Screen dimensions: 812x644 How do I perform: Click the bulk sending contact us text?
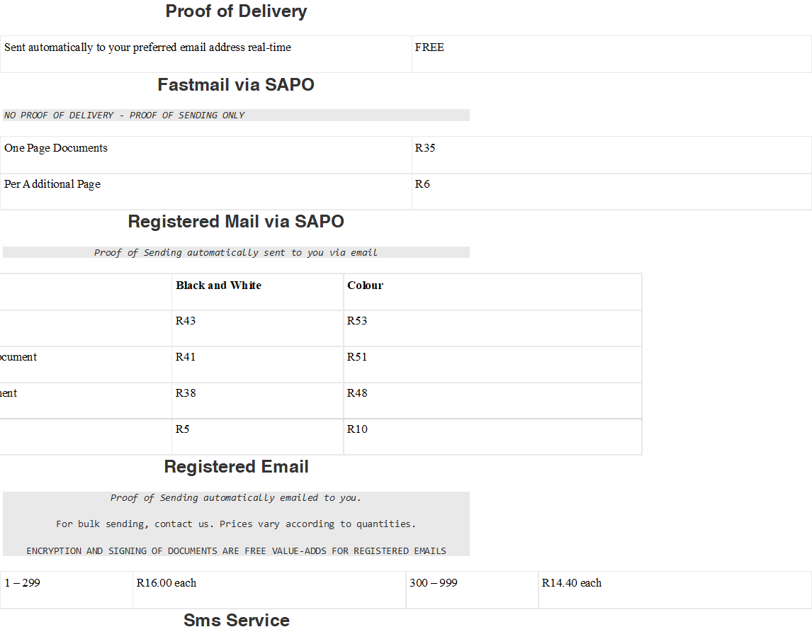coord(236,524)
